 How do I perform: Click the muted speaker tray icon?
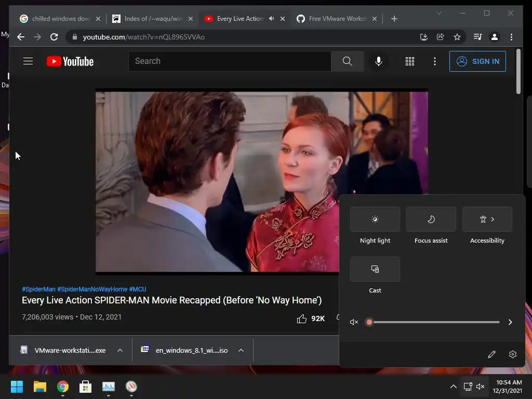[x=480, y=387]
